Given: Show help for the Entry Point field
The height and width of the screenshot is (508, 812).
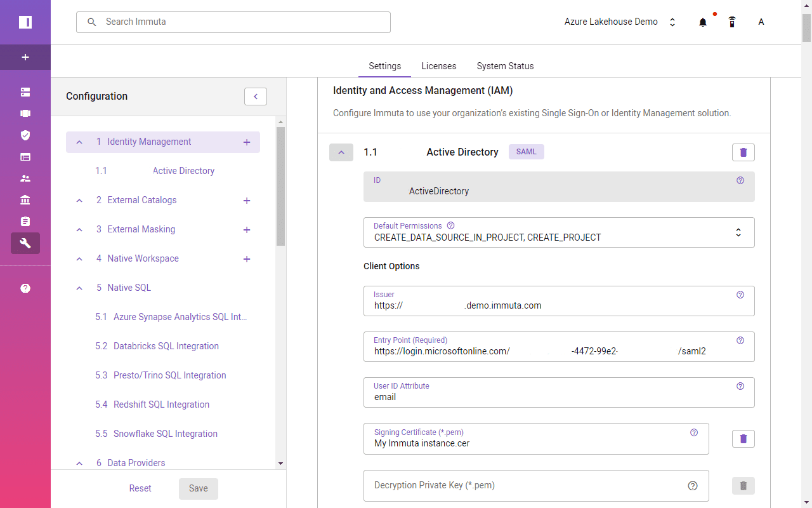Looking at the screenshot, I should pyautogui.click(x=740, y=340).
